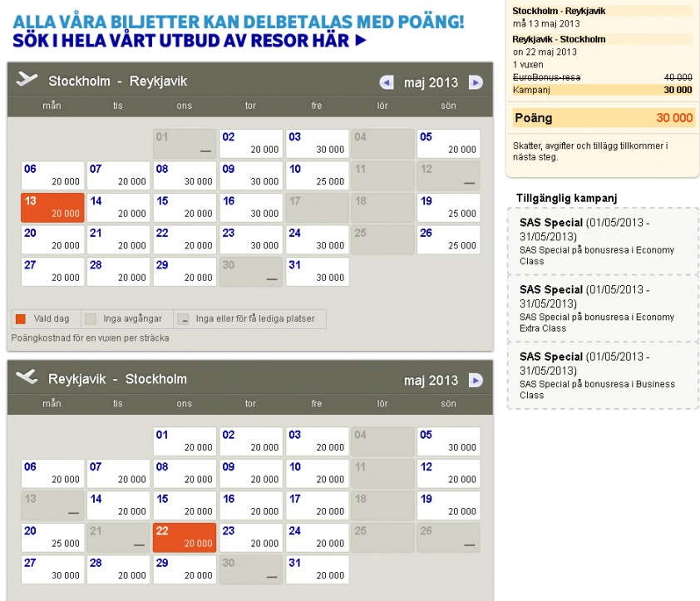Screen dimensions: 700x601
Task: Choose return 27 May costing 30 000
Action: (x=52, y=569)
